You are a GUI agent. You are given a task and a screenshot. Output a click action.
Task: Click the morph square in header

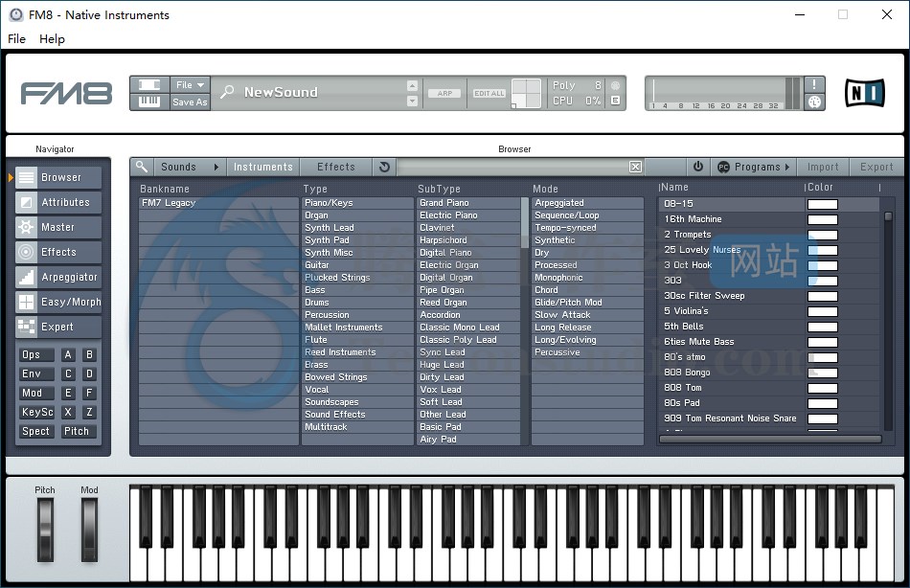(x=526, y=94)
